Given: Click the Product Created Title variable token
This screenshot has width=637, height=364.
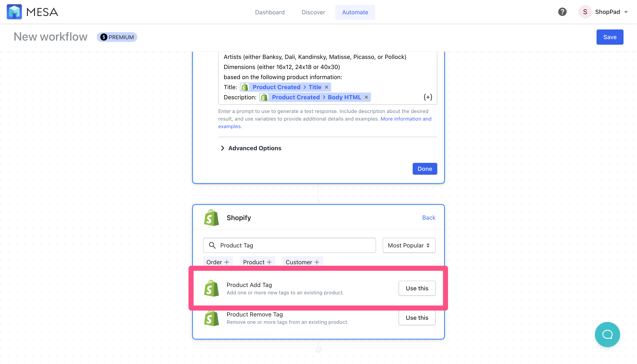Looking at the screenshot, I should [285, 87].
